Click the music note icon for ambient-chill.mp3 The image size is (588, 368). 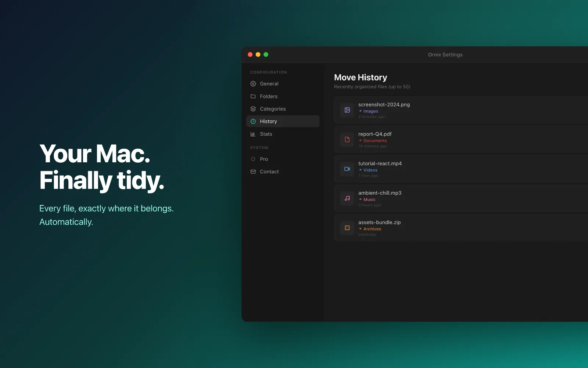tap(347, 198)
